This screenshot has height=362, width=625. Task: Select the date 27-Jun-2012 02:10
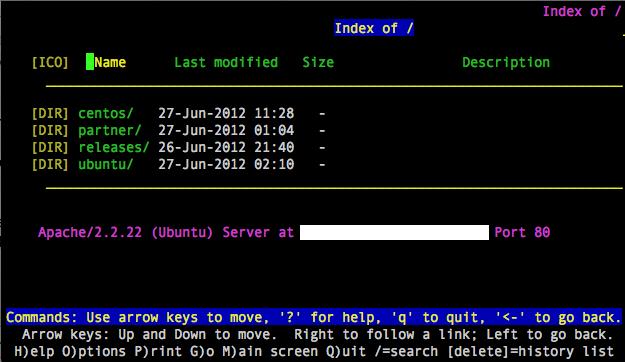click(226, 164)
